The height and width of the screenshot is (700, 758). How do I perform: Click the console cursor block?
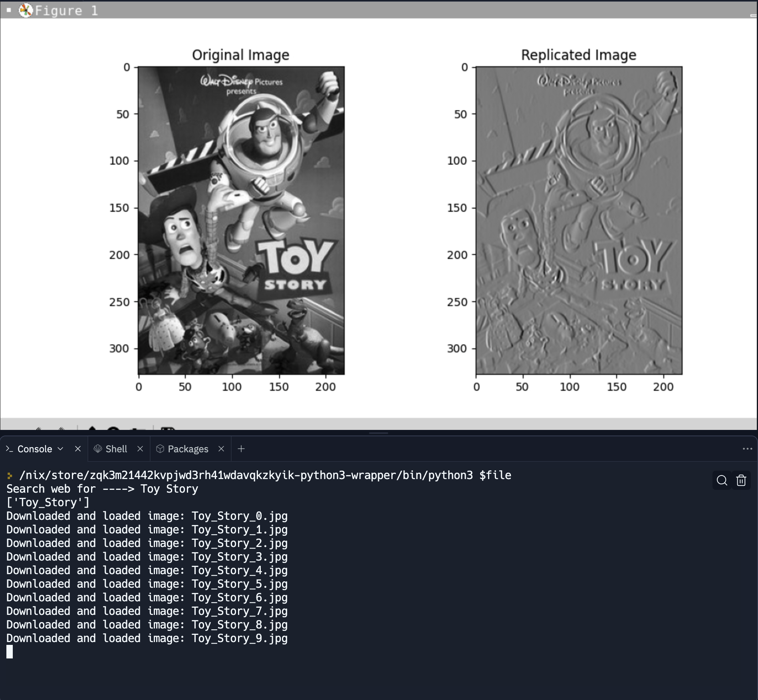pos(10,652)
